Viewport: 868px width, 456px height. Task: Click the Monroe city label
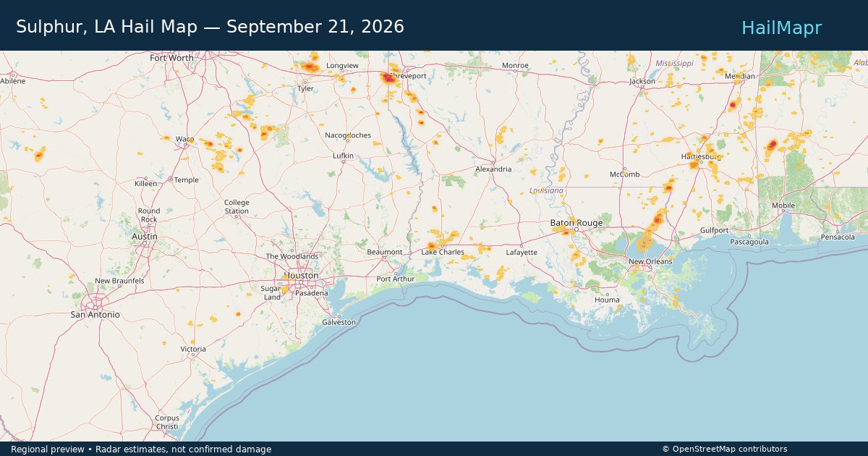pyautogui.click(x=516, y=66)
